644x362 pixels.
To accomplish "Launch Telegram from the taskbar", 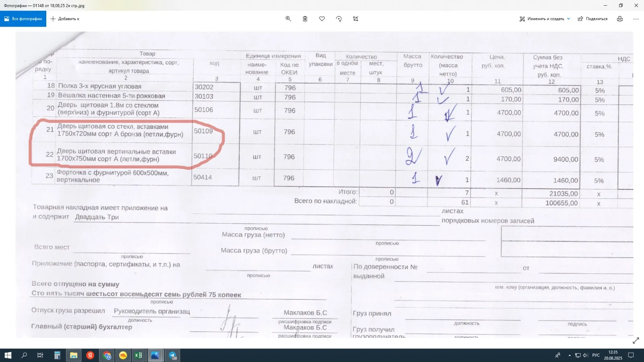I will pos(172,355).
